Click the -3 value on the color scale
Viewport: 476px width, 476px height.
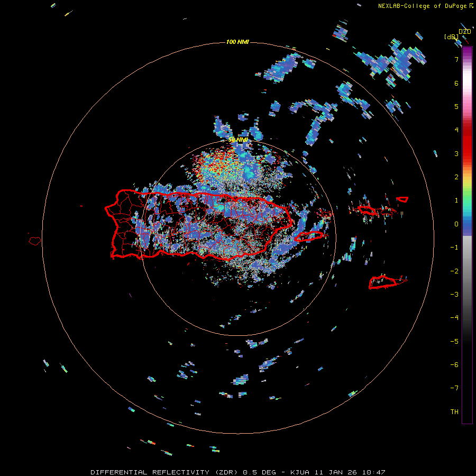454,294
